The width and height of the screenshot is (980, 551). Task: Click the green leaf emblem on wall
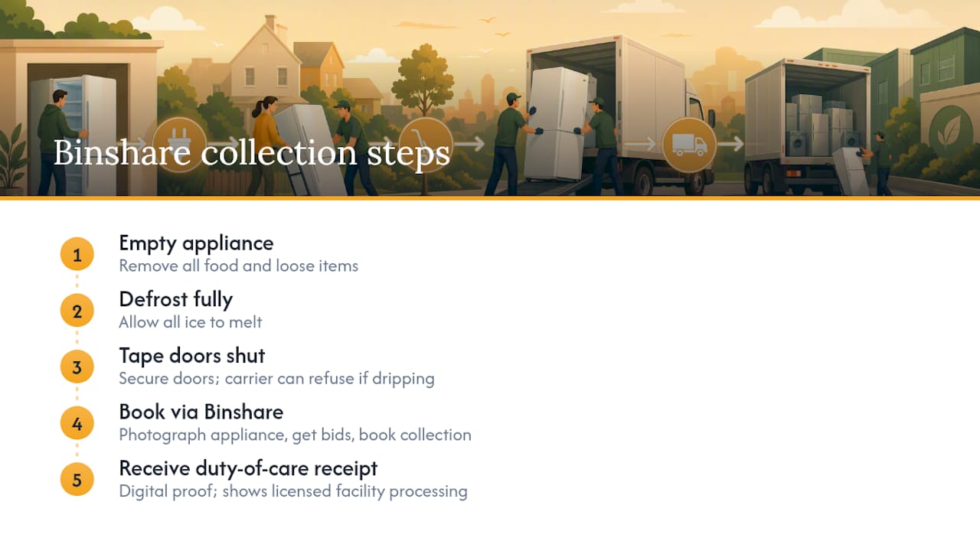coord(949,132)
